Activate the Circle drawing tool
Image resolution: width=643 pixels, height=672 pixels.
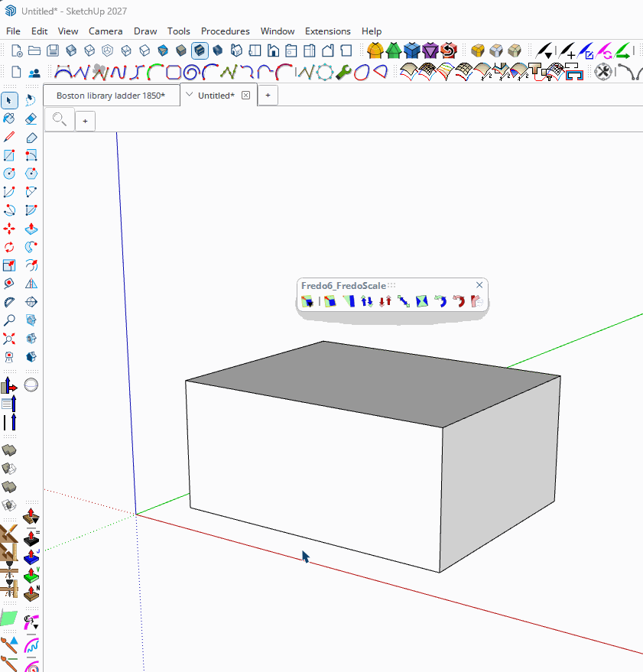9,174
